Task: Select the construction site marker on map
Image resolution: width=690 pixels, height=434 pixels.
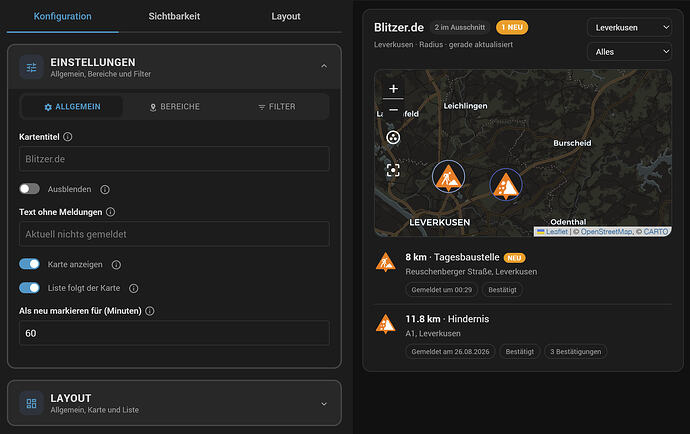Action: [448, 177]
